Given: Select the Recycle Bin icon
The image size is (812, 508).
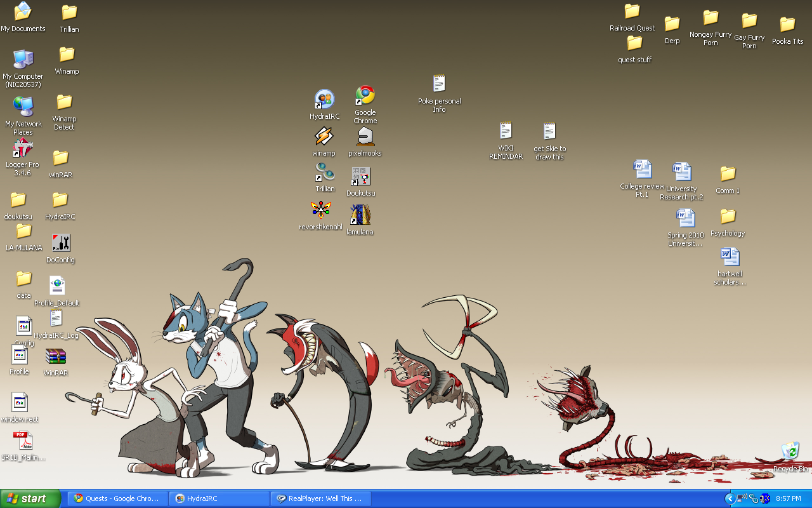Looking at the screenshot, I should click(x=790, y=451).
